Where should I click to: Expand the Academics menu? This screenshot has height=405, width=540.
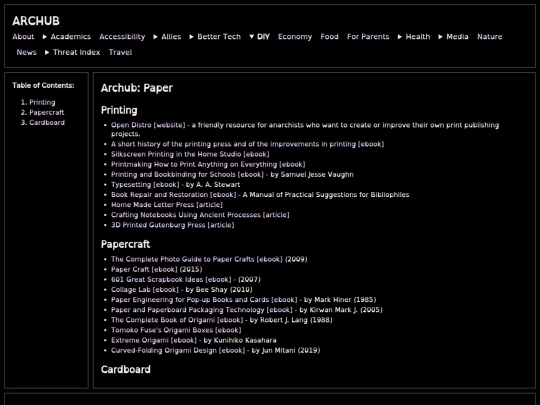click(67, 37)
